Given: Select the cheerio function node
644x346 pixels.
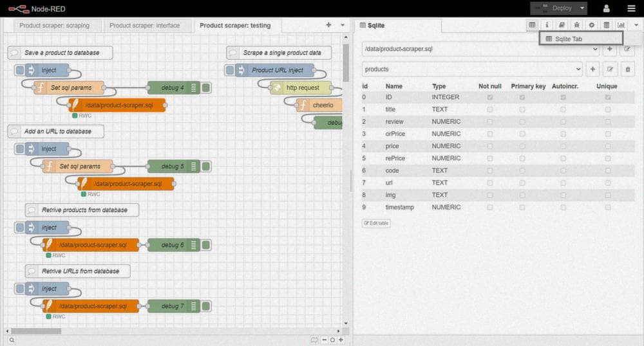Looking at the screenshot, I should [x=319, y=105].
